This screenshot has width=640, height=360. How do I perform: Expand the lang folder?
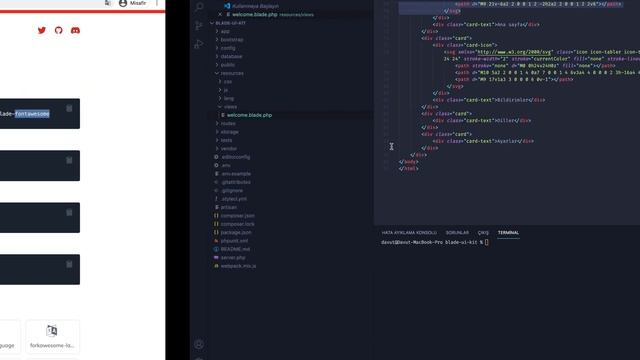coord(229,98)
